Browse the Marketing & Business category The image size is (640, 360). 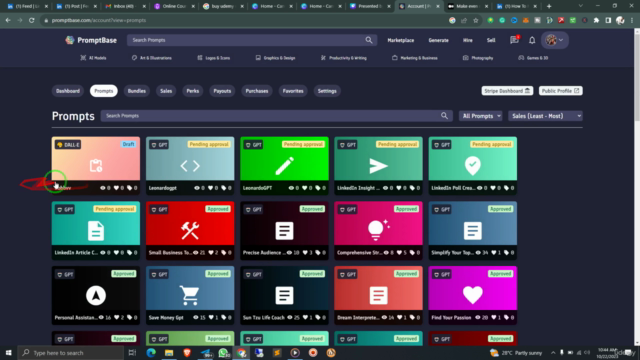click(415, 58)
